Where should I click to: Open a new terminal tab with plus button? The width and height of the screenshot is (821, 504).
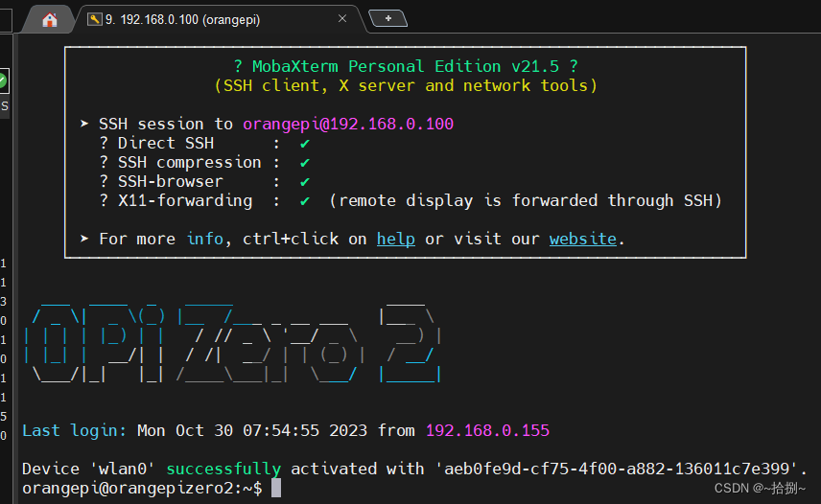388,18
